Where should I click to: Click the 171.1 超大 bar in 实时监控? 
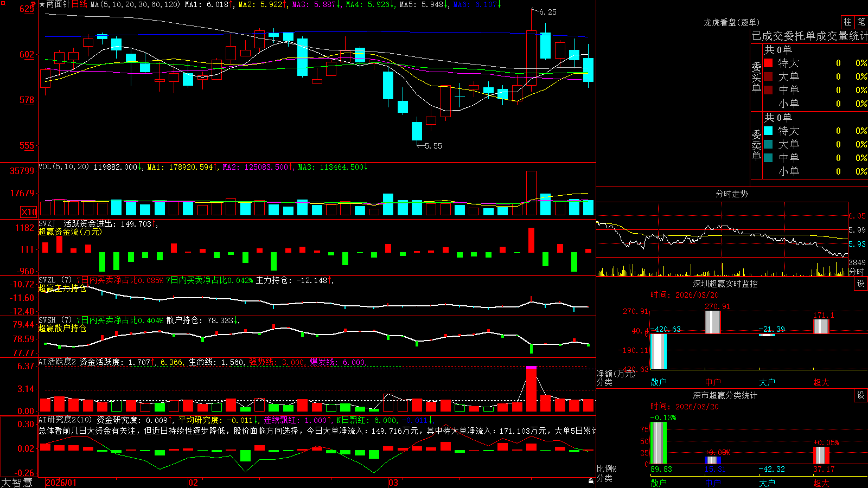coord(821,326)
